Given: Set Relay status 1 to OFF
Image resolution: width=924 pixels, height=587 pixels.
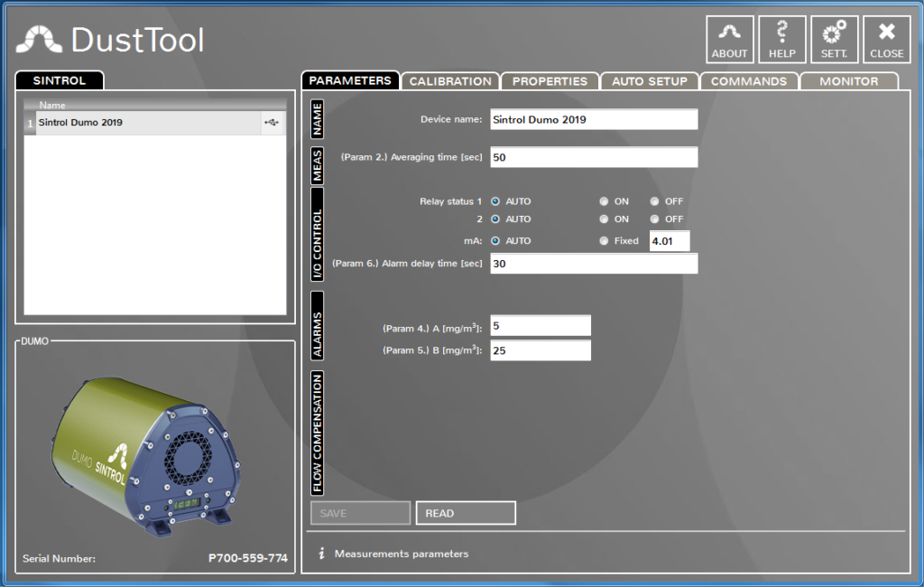Looking at the screenshot, I should tap(654, 201).
